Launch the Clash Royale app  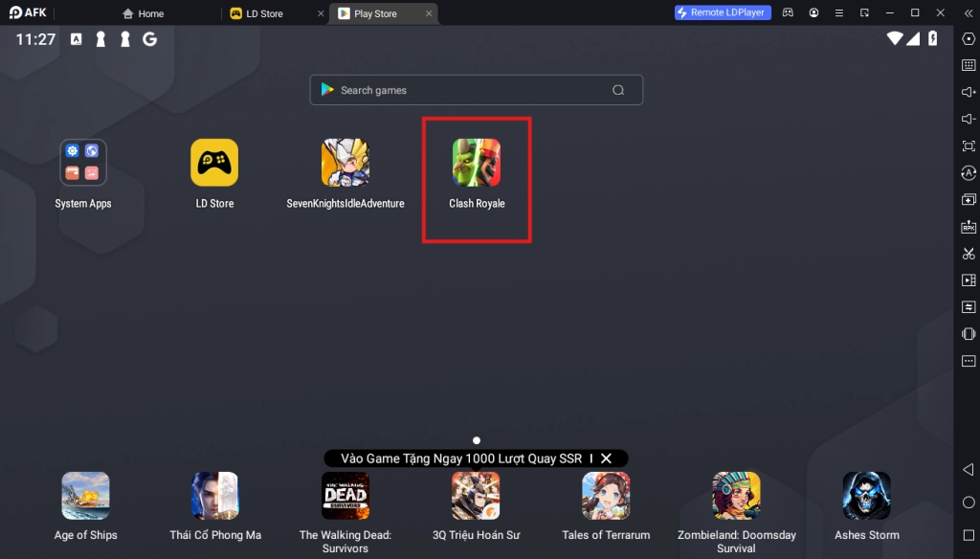477,163
